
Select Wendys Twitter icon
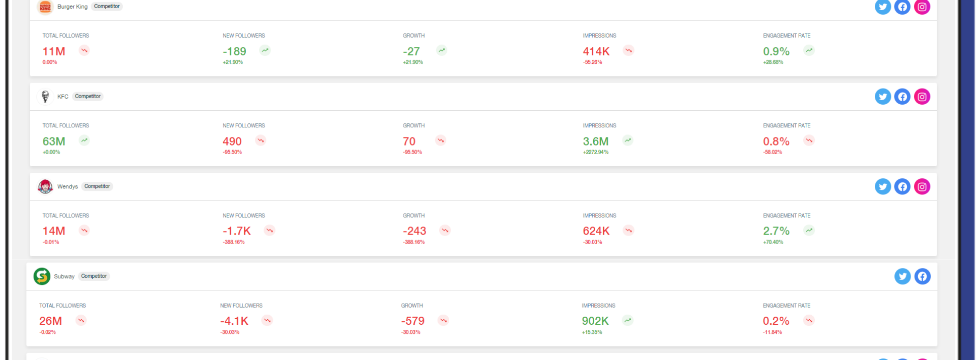point(882,187)
